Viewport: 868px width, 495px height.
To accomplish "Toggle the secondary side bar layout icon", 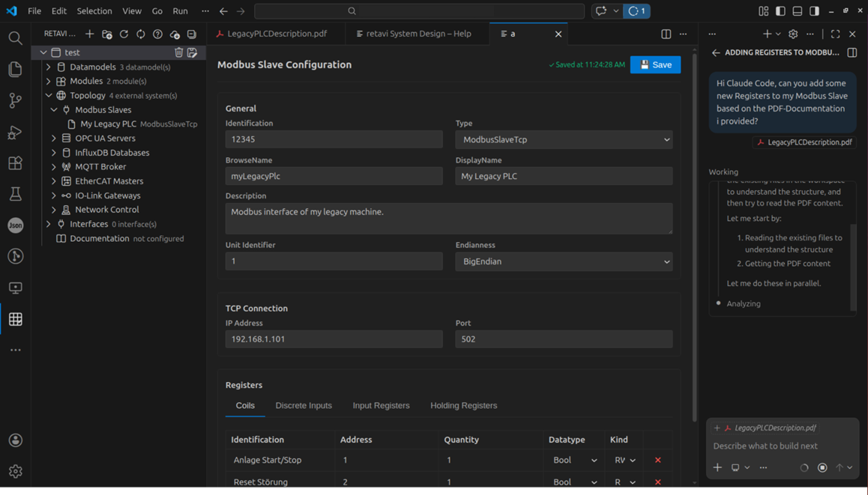I will click(x=814, y=11).
